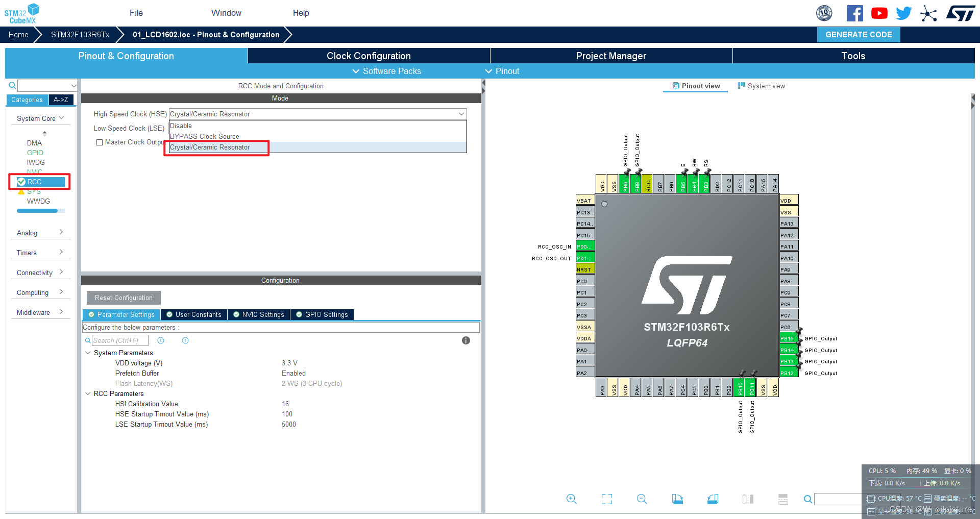Open the Help menu

point(301,13)
